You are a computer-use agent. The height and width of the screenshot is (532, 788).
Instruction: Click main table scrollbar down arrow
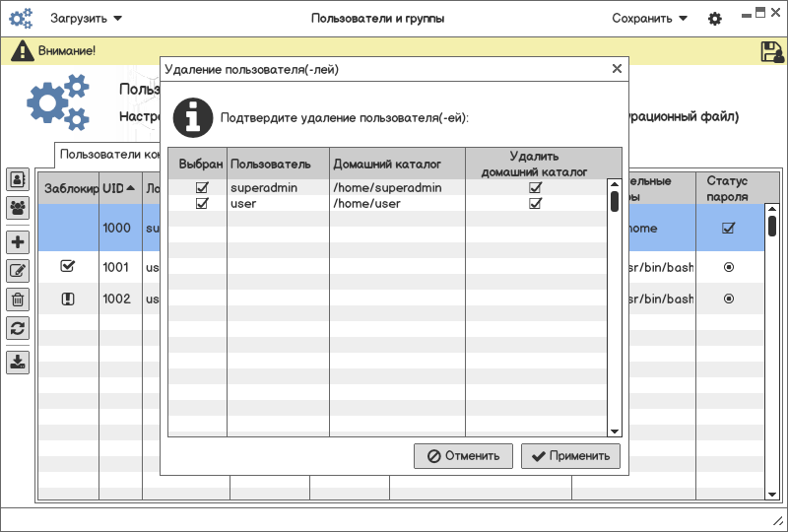coord(772,495)
